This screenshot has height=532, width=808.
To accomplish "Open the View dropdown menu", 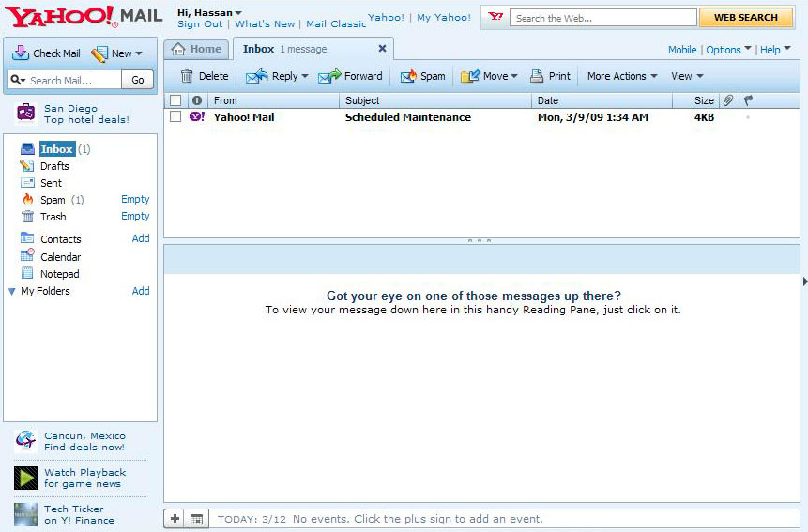I will [688, 76].
